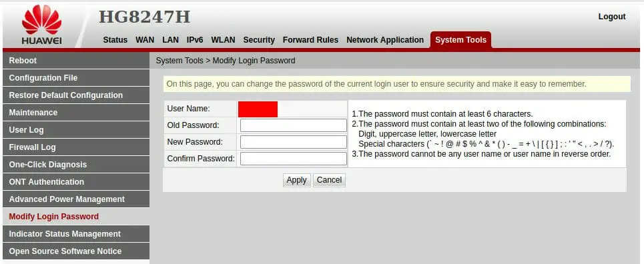Open ONT Authentication

pyautogui.click(x=76, y=181)
